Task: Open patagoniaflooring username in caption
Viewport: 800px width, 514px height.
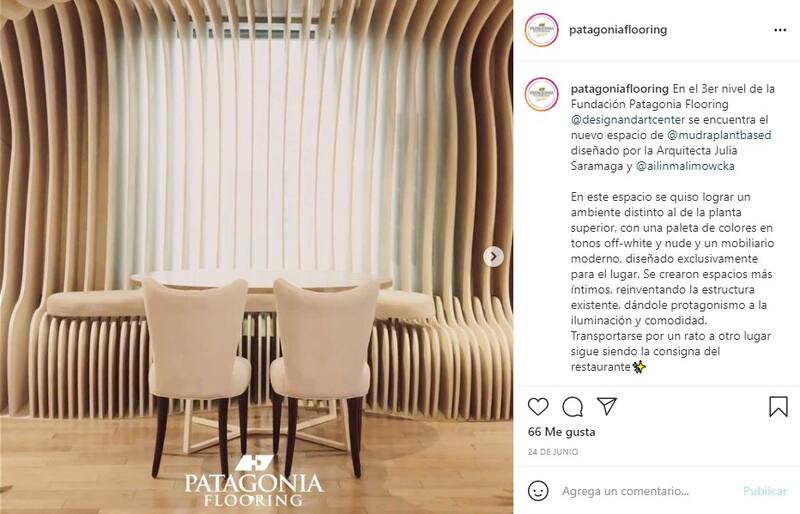Action: (x=619, y=89)
